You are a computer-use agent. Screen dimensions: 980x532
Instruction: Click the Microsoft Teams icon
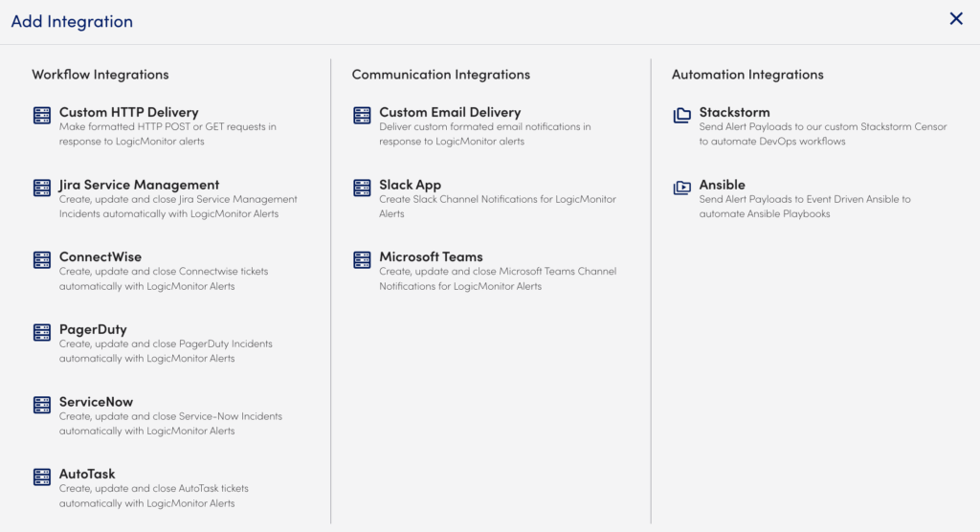[362, 260]
